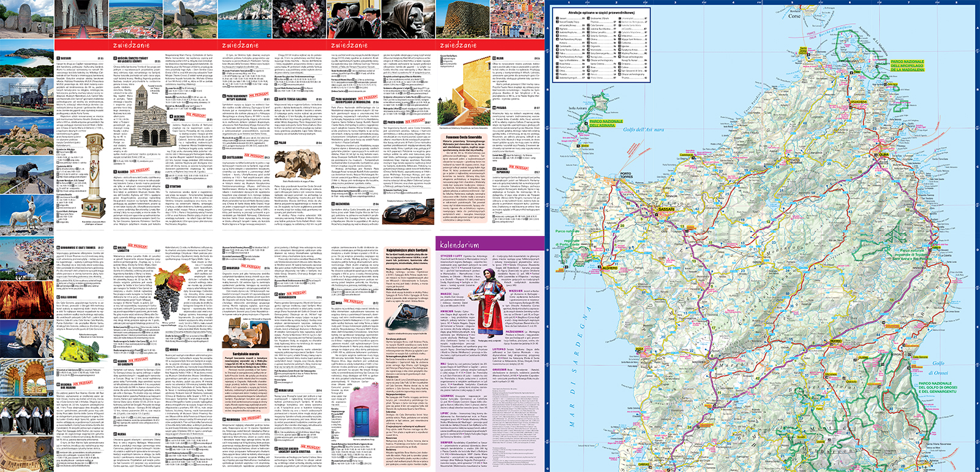Select the Porto Torres label on map
Image resolution: width=980 pixels, height=472 pixels.
click(x=625, y=175)
